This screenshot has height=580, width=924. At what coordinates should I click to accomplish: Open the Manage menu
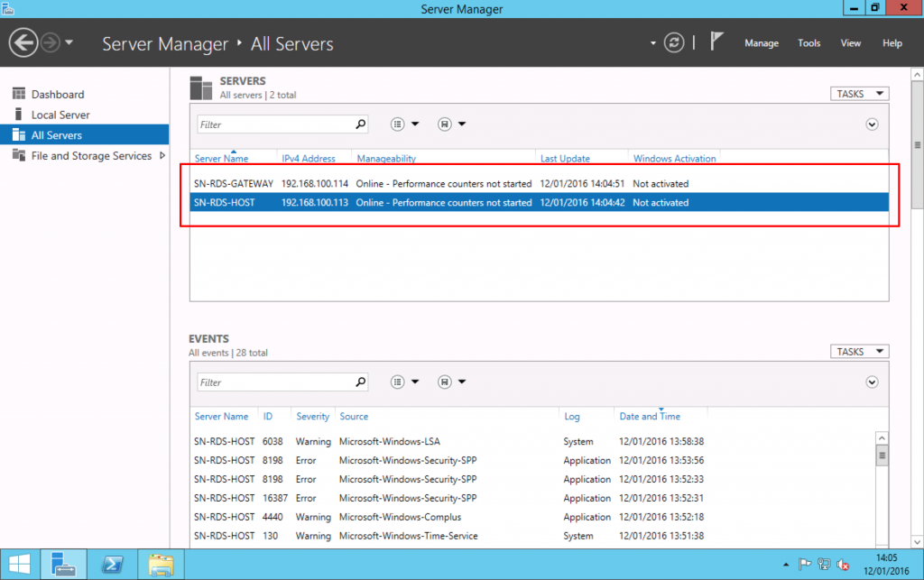pyautogui.click(x=761, y=42)
